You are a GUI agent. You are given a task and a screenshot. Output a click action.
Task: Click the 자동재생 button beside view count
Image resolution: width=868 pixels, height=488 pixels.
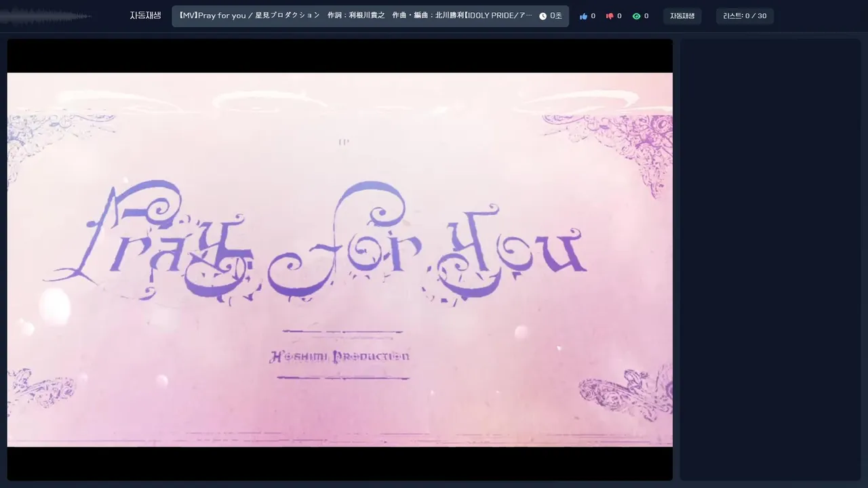click(682, 16)
